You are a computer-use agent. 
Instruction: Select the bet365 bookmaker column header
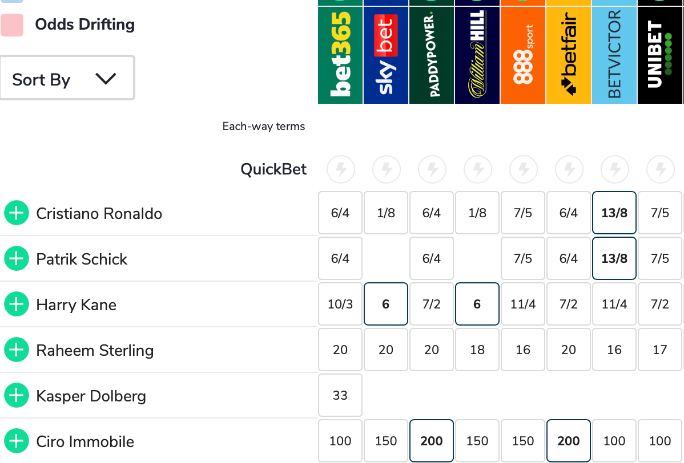pyautogui.click(x=340, y=52)
